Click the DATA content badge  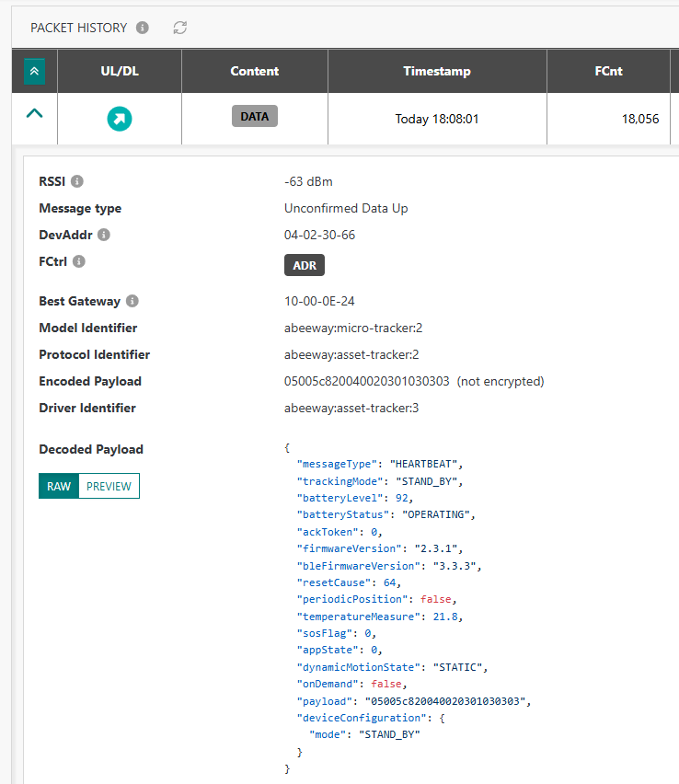pyautogui.click(x=254, y=117)
